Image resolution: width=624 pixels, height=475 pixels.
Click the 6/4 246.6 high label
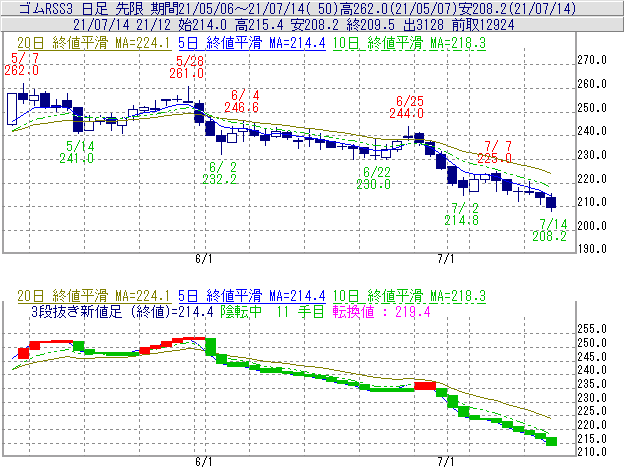pos(242,101)
